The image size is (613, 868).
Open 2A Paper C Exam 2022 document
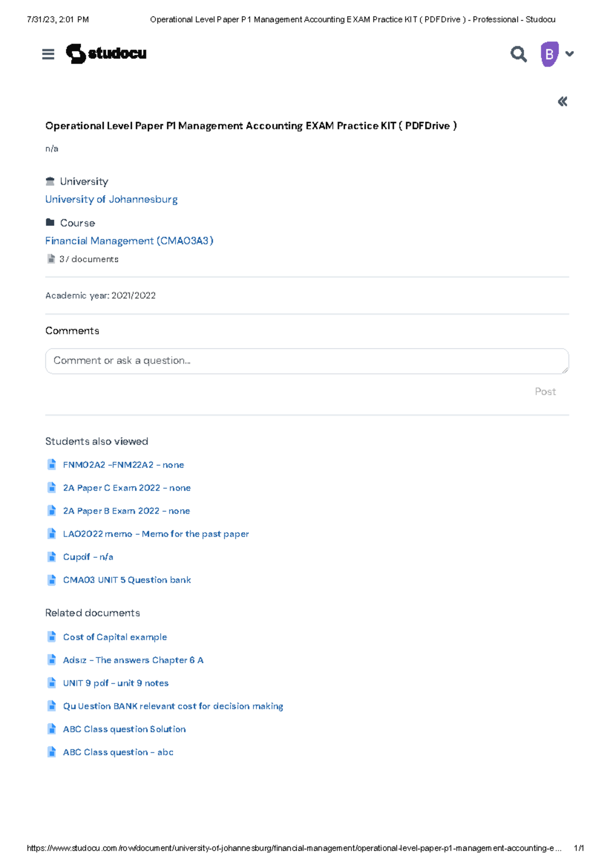click(127, 488)
